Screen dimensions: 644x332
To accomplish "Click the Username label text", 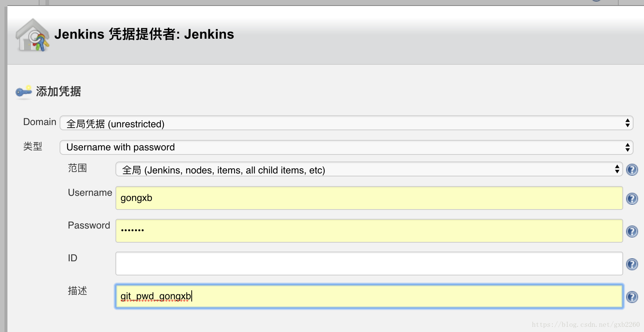I will pyautogui.click(x=90, y=193).
